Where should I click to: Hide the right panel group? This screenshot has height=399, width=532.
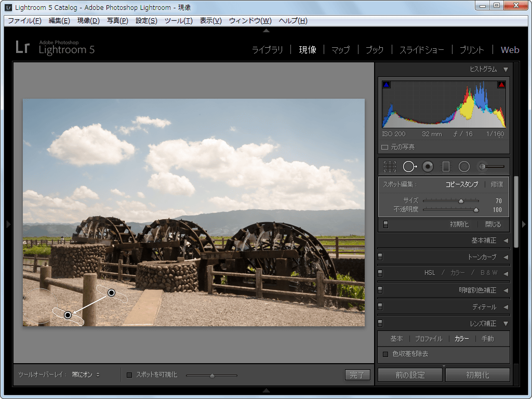[x=524, y=224]
